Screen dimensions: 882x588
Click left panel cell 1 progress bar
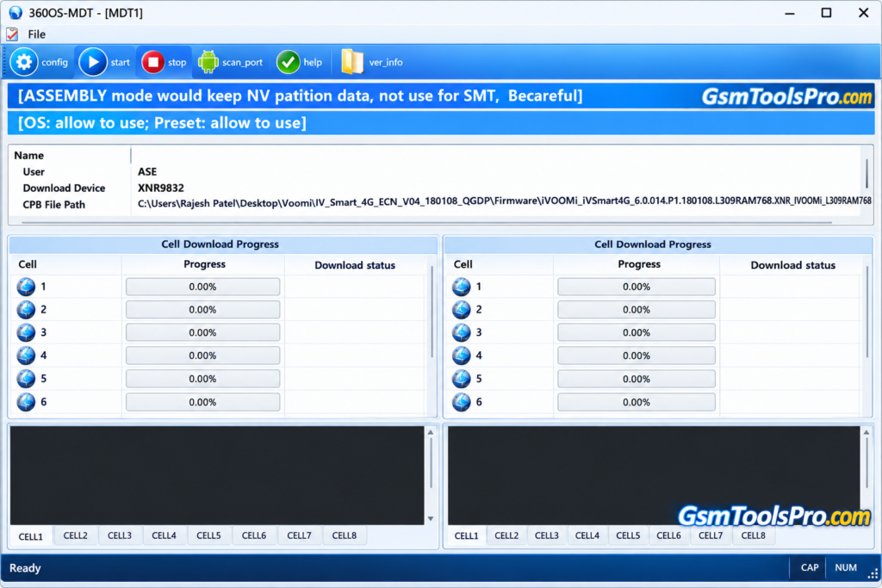click(x=203, y=287)
